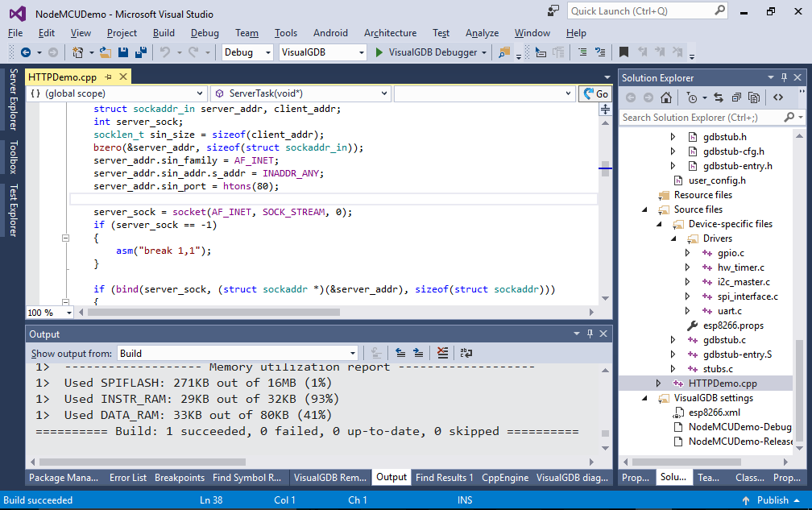
Task: Open the (global scope) dropdown
Action: (117, 93)
